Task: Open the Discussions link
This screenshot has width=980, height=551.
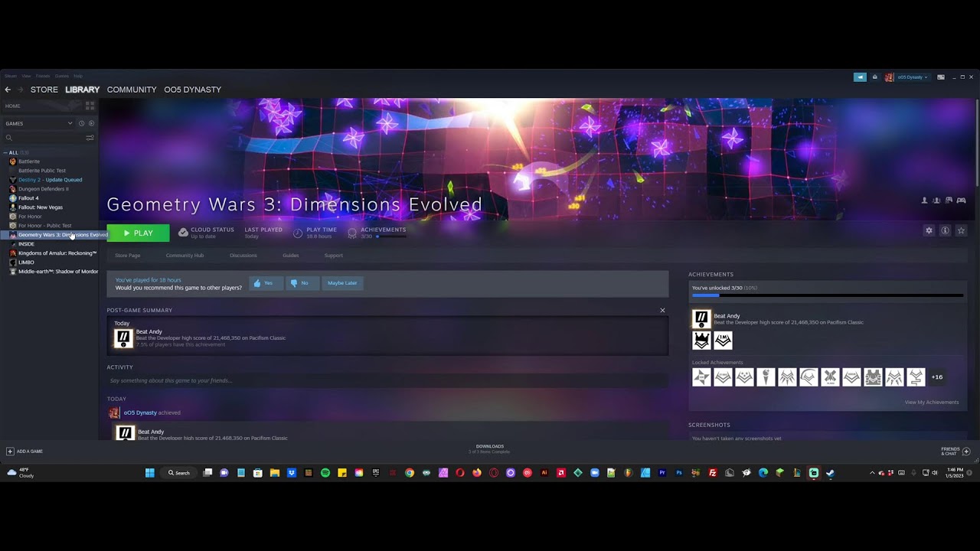Action: coord(243,256)
